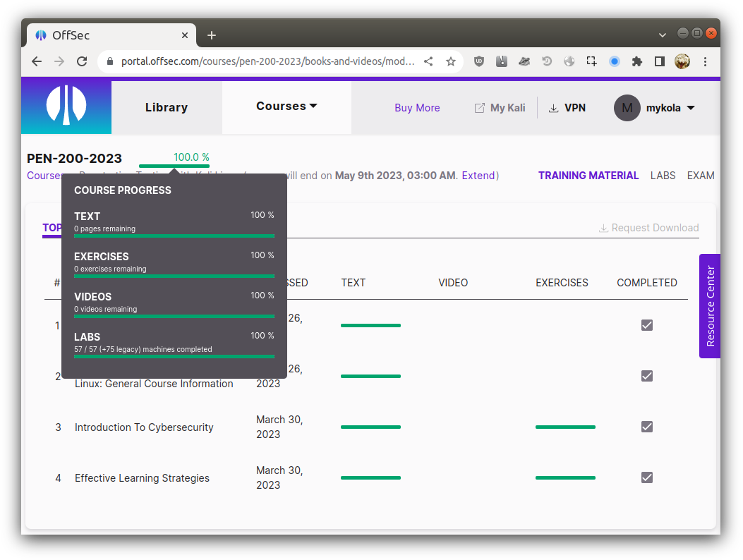This screenshot has width=743, height=560.
Task: Click the VIDEOS progress bar in popup
Action: [174, 316]
